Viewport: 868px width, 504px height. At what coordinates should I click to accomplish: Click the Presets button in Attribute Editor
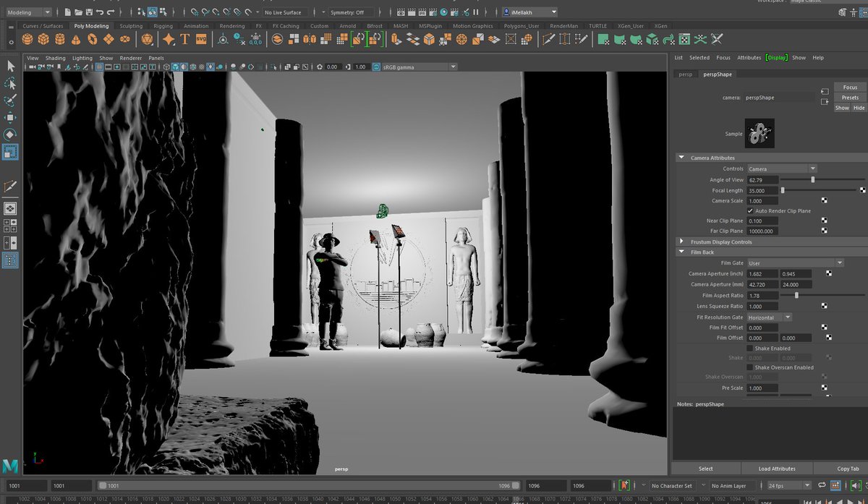(849, 97)
